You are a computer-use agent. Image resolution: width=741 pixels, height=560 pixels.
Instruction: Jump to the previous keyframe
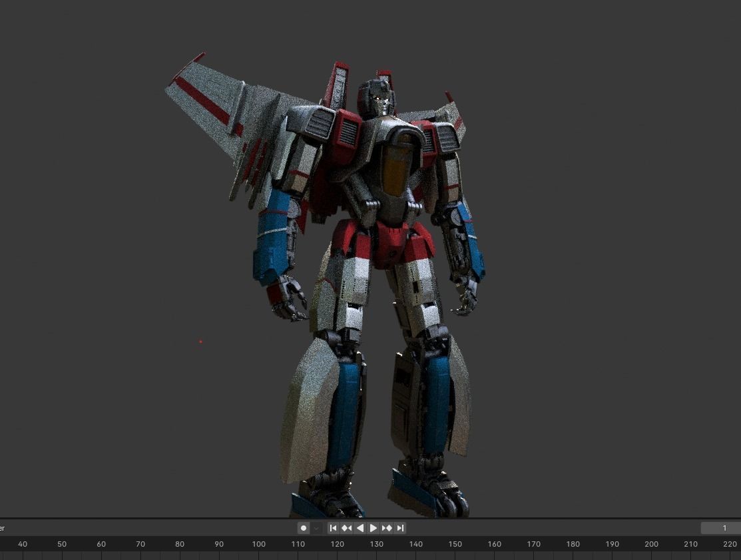(x=346, y=528)
